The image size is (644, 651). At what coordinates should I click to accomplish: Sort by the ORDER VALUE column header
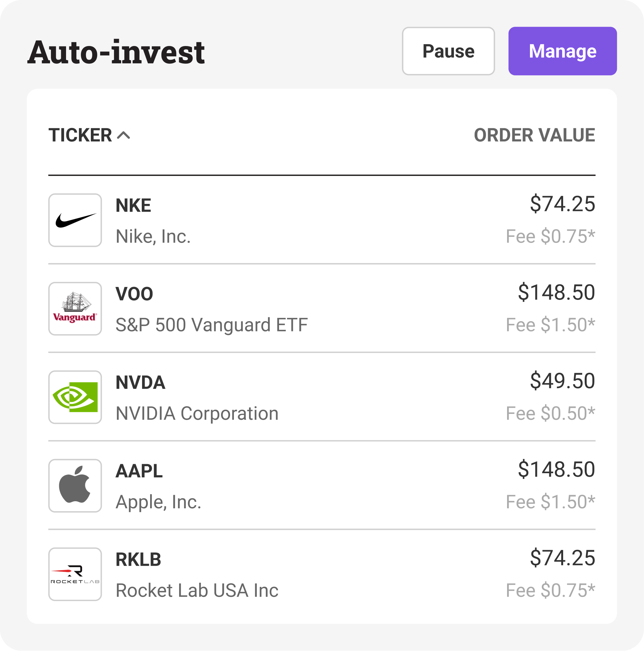(534, 136)
